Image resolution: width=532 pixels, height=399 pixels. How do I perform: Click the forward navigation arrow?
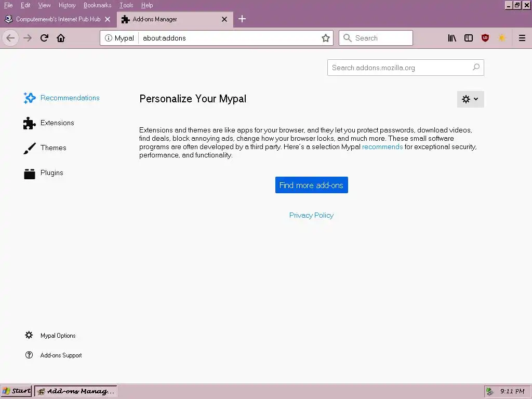[28, 38]
